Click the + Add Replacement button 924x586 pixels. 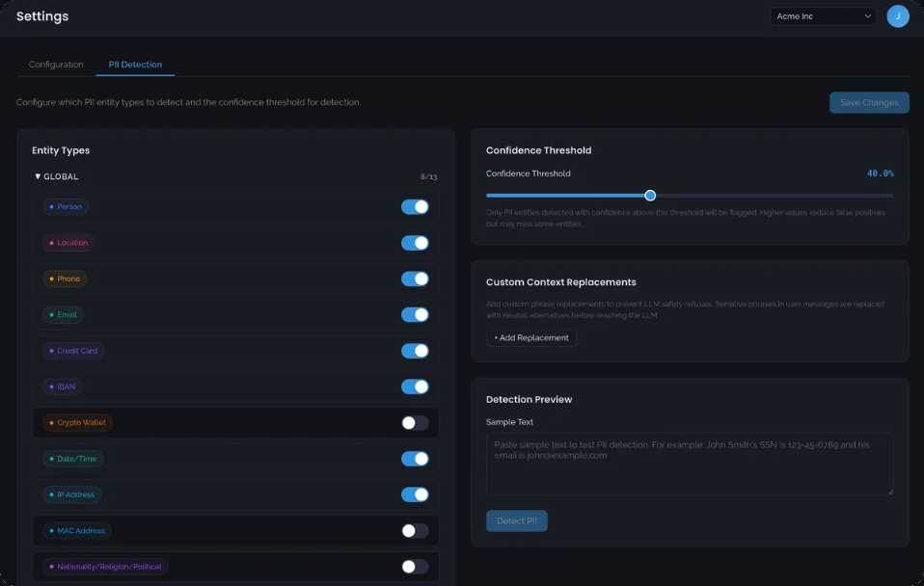530,337
